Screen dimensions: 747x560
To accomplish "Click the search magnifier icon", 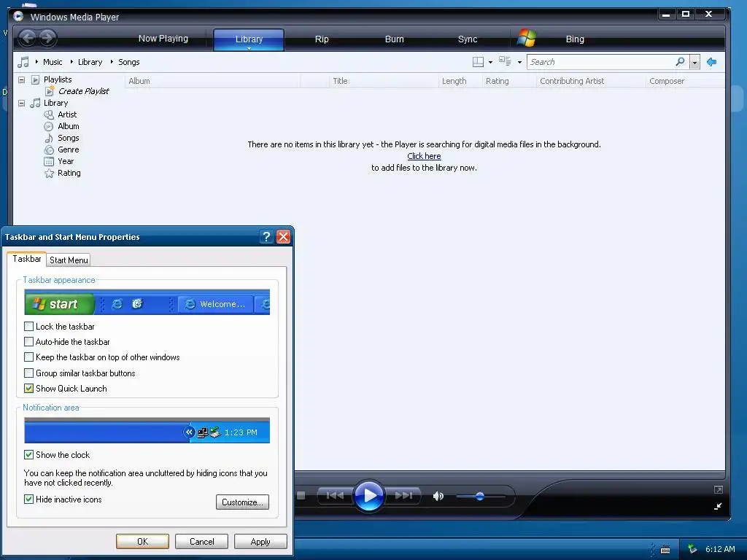I will point(681,61).
